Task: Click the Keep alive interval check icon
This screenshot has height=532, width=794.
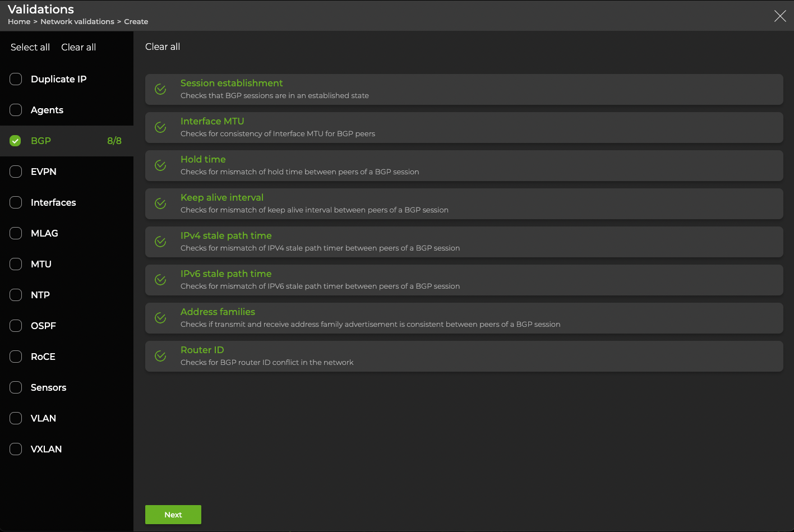Action: coord(160,203)
